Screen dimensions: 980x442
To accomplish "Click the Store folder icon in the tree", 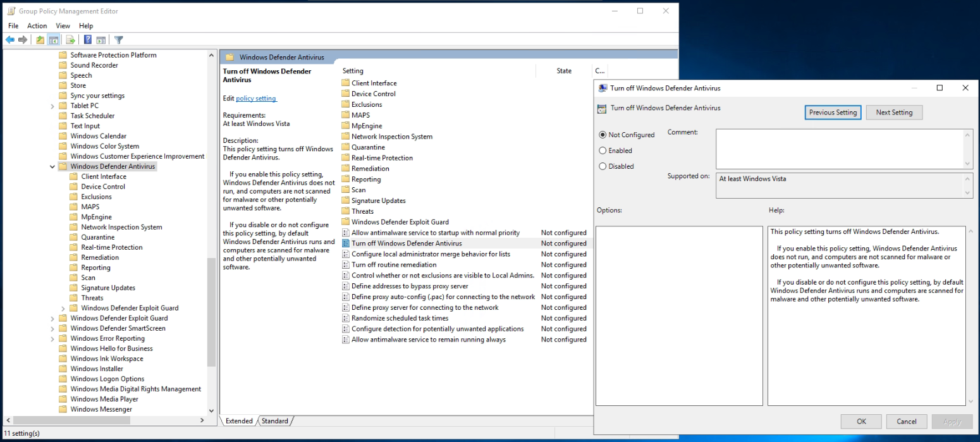I will (63, 85).
